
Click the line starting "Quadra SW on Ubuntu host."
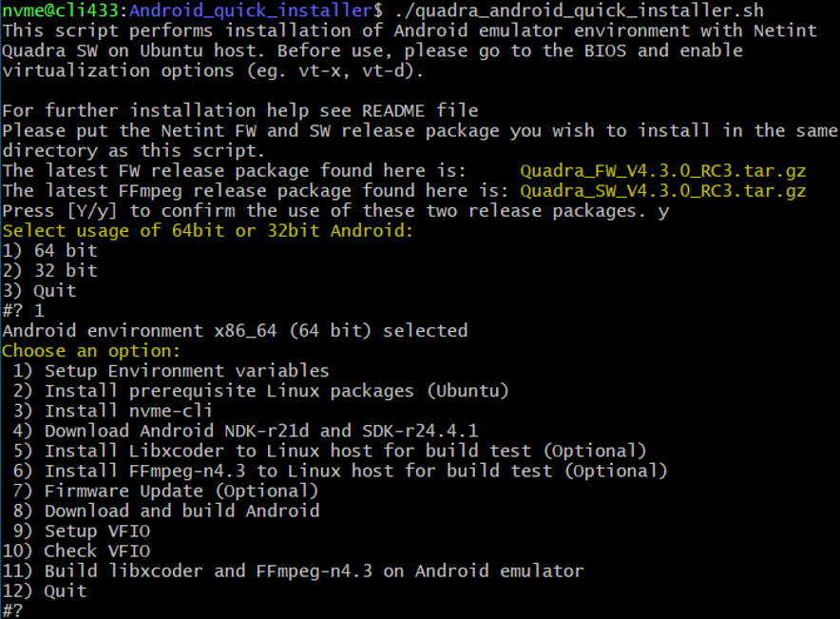tap(372, 51)
